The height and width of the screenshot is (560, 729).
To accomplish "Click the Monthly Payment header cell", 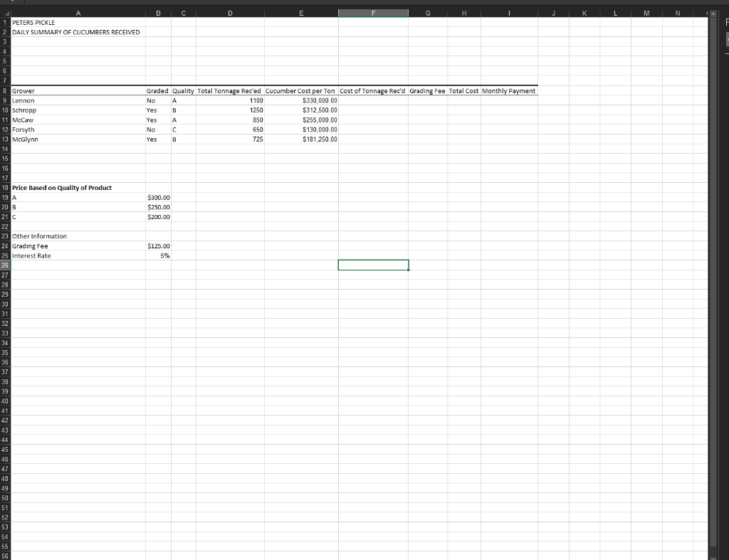I will 510,90.
